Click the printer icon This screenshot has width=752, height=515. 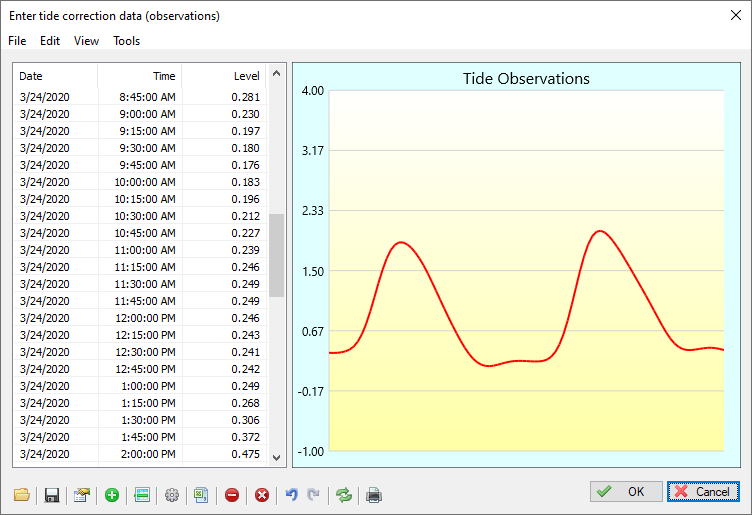(x=374, y=495)
